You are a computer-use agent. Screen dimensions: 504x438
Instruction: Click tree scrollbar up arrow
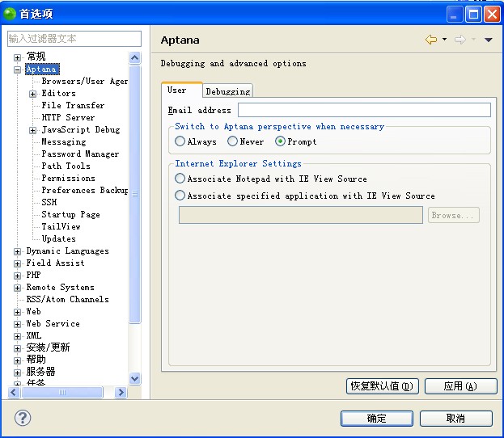pyautogui.click(x=134, y=58)
